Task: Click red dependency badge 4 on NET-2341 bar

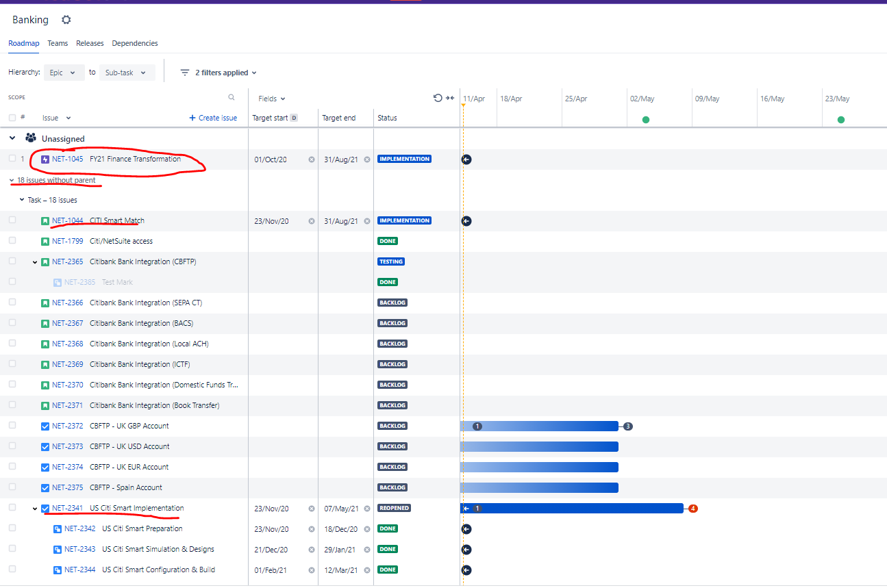Action: click(x=692, y=509)
